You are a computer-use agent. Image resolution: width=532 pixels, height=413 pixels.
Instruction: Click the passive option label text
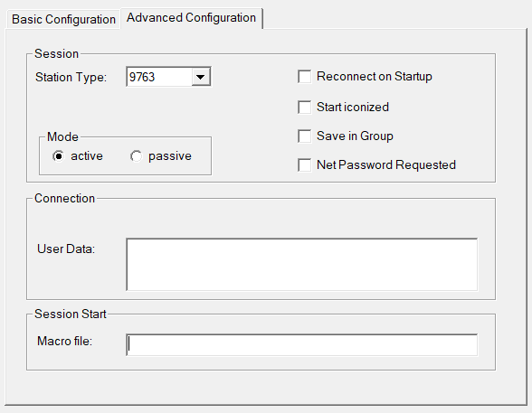coord(170,156)
